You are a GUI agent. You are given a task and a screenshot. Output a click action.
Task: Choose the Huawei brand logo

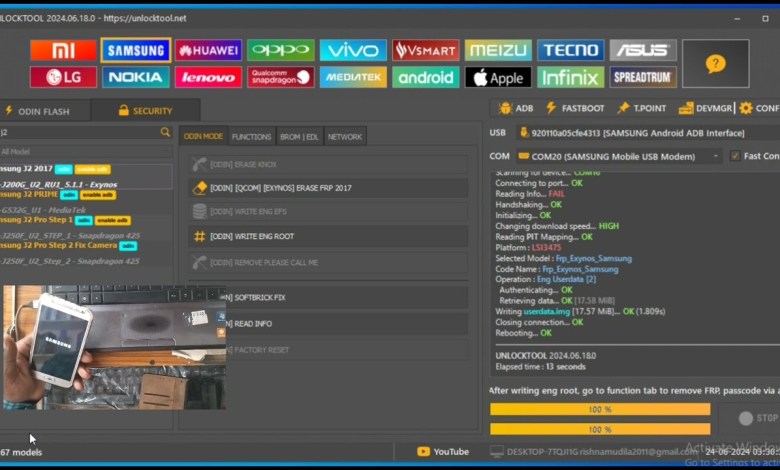pos(208,50)
